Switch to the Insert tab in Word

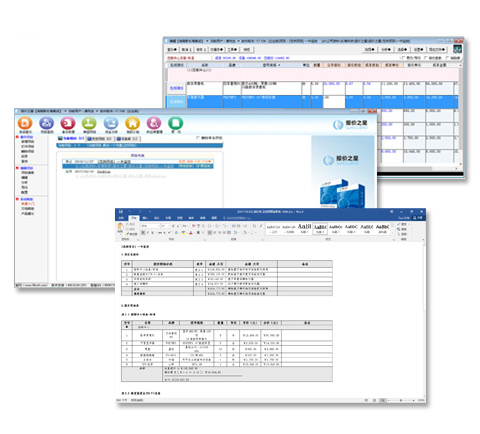(x=145, y=218)
